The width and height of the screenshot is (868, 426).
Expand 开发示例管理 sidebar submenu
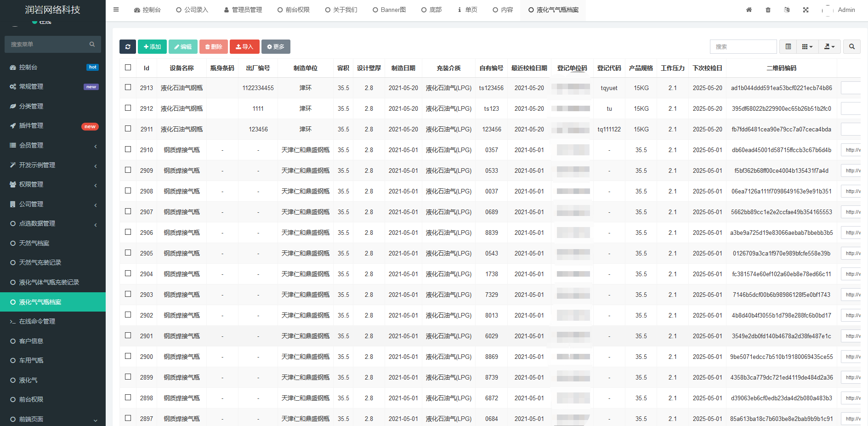click(53, 165)
